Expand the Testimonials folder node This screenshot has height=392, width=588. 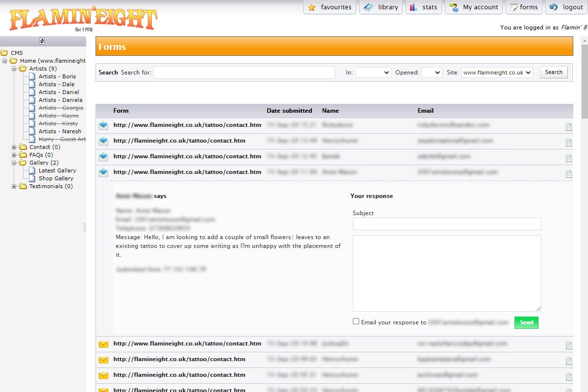click(x=14, y=186)
